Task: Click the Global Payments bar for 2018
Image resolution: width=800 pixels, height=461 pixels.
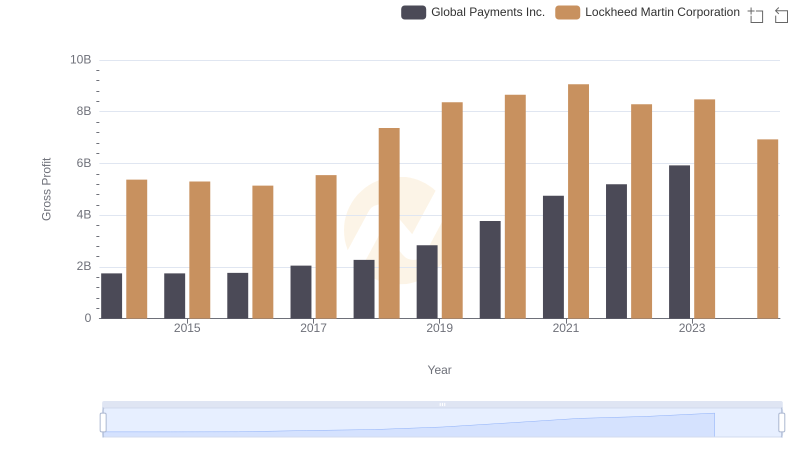Action: point(364,289)
